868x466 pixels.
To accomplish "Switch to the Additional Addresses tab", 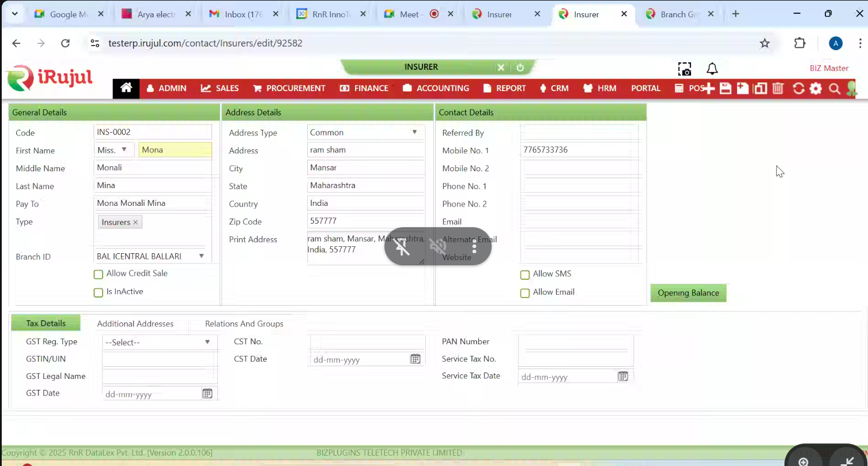I will click(x=135, y=324).
